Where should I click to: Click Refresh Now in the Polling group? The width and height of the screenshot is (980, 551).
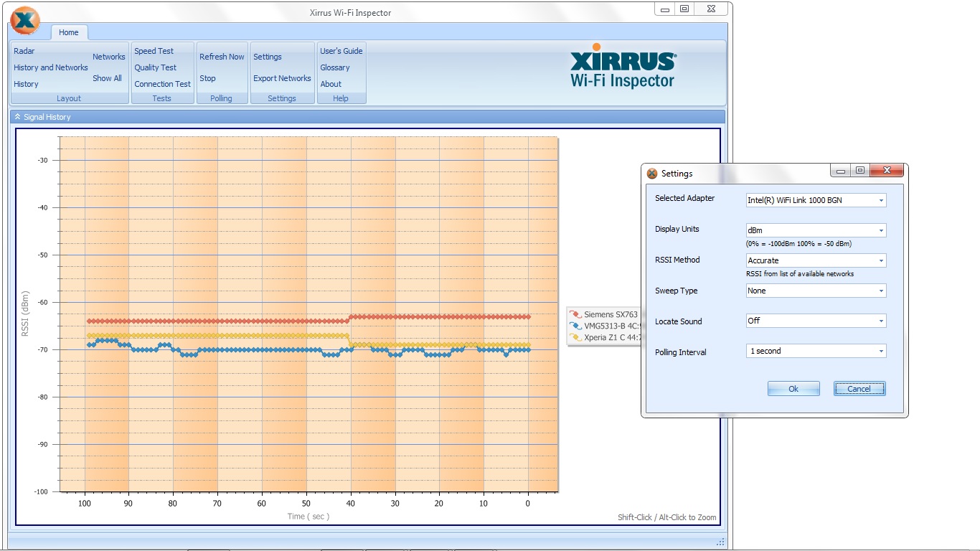tap(222, 57)
